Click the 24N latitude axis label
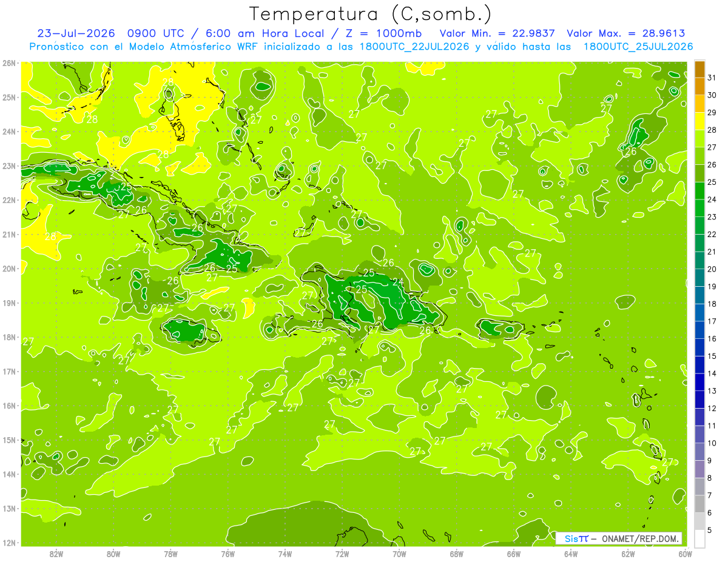 click(x=8, y=132)
